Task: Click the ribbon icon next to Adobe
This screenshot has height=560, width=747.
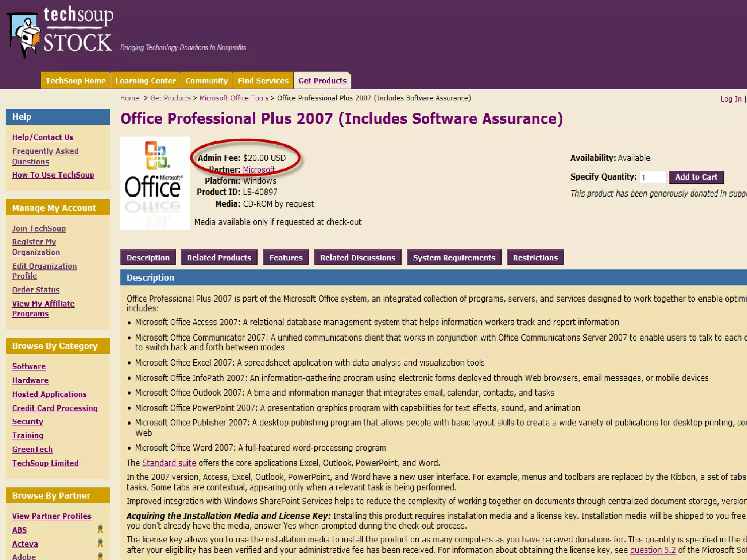Action: (100, 556)
